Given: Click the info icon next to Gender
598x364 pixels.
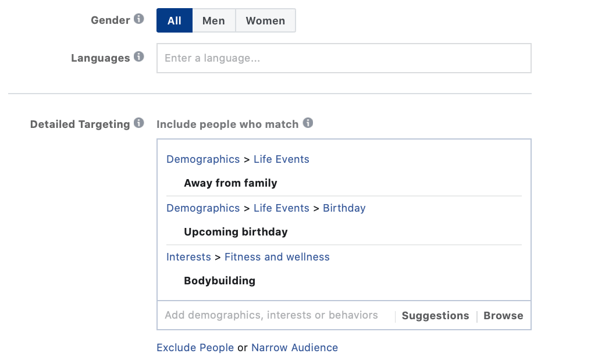Looking at the screenshot, I should click(x=138, y=19).
